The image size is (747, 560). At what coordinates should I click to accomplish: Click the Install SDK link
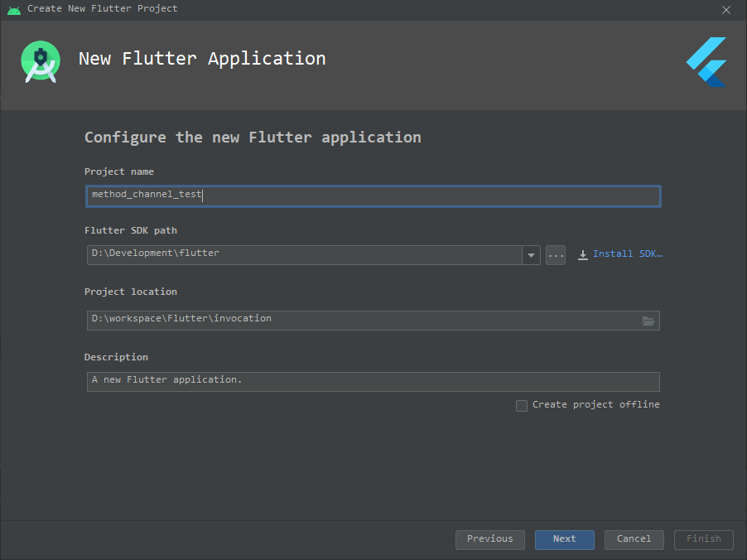pos(628,254)
